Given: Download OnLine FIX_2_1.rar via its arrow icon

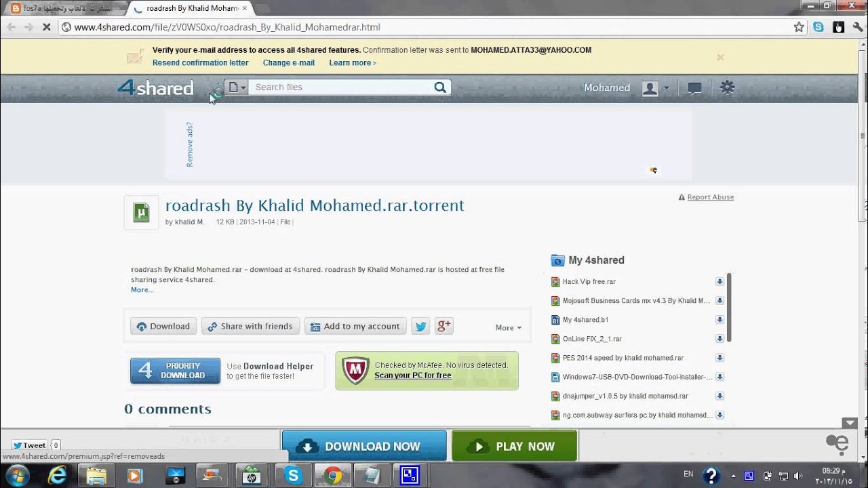Looking at the screenshot, I should pyautogui.click(x=719, y=338).
